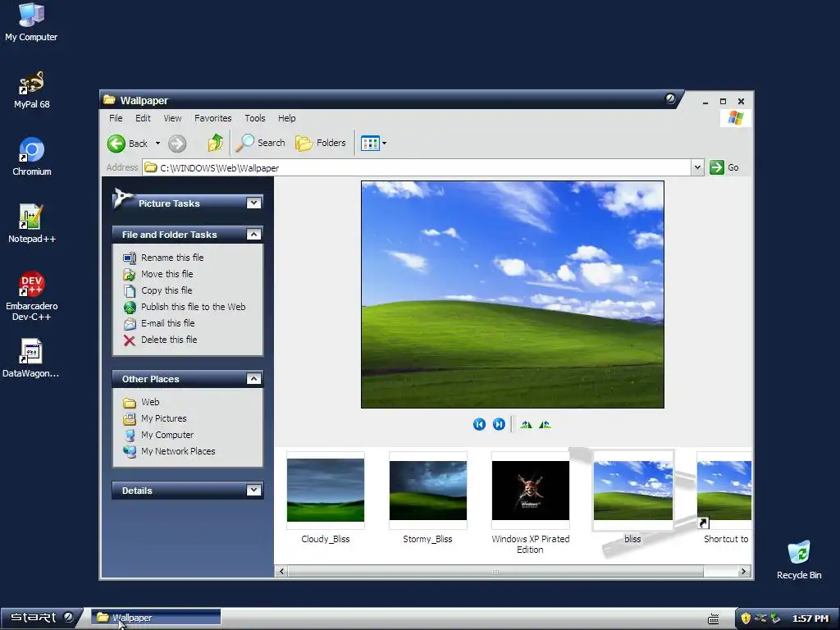Click the taskbar clock 1:57 PM

810,619
